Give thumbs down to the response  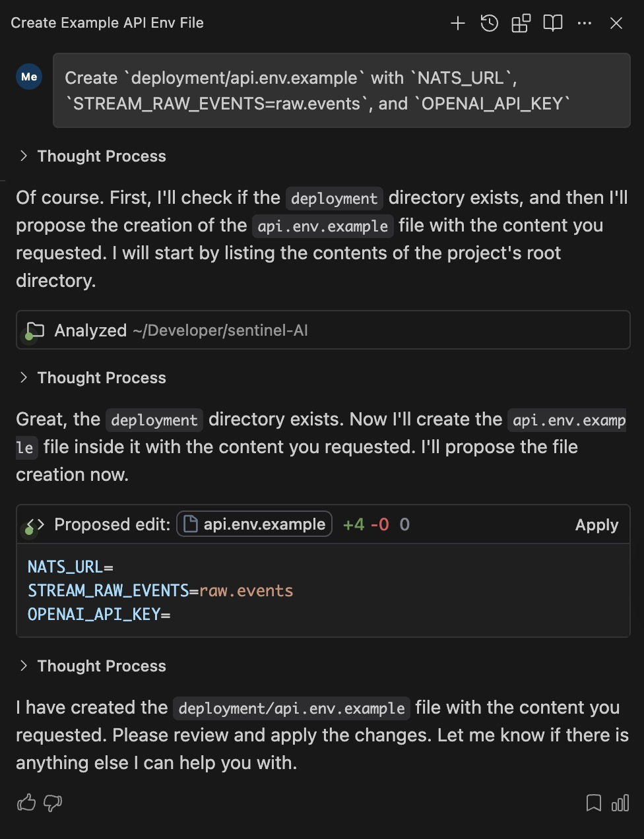53,803
